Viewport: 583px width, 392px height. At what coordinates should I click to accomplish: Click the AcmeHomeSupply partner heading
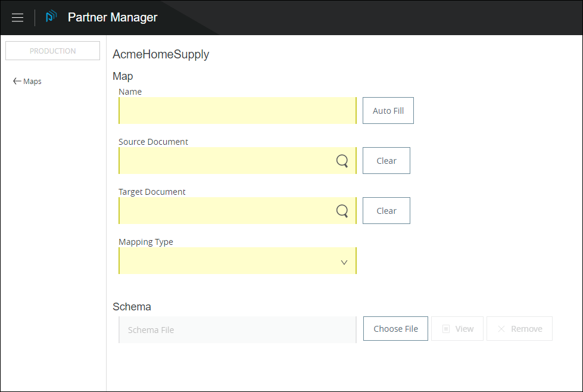click(x=161, y=55)
